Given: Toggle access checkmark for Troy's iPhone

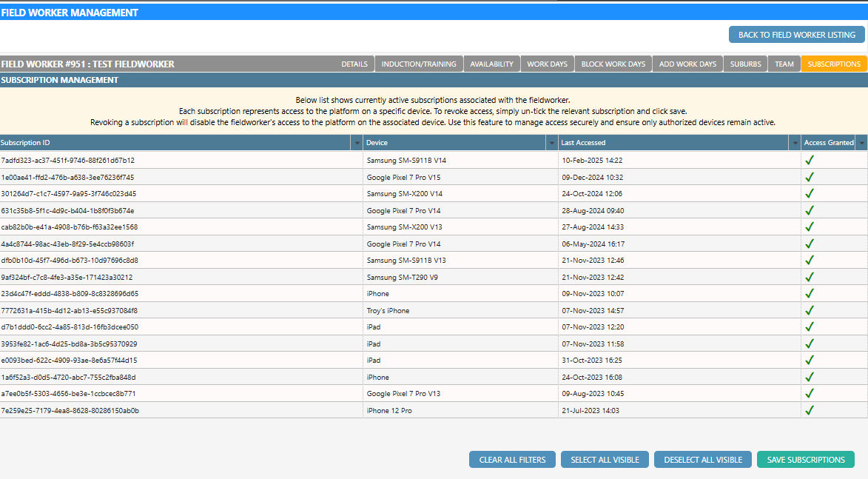Looking at the screenshot, I should 809,310.
